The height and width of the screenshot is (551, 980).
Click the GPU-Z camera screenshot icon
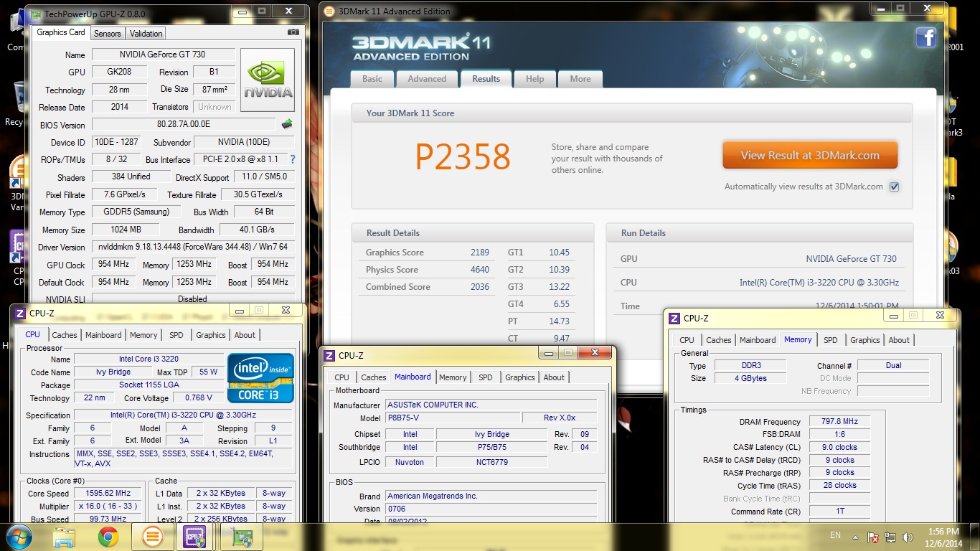click(293, 32)
